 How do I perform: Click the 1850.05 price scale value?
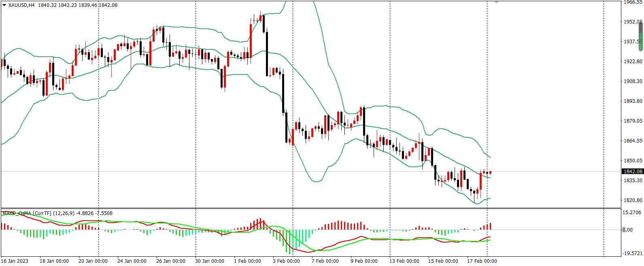point(633,161)
